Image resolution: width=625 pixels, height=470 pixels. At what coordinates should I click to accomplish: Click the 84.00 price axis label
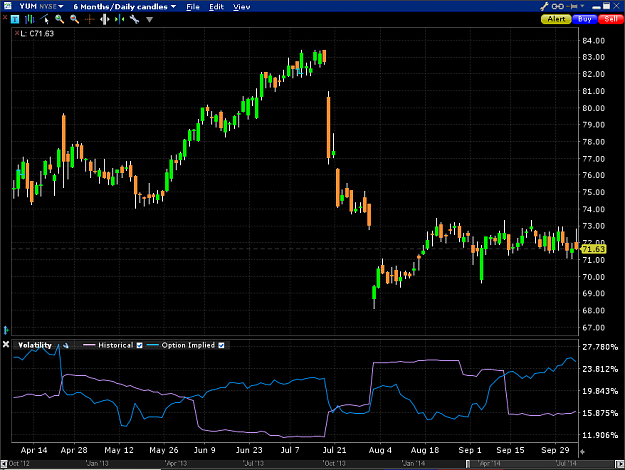click(x=594, y=41)
